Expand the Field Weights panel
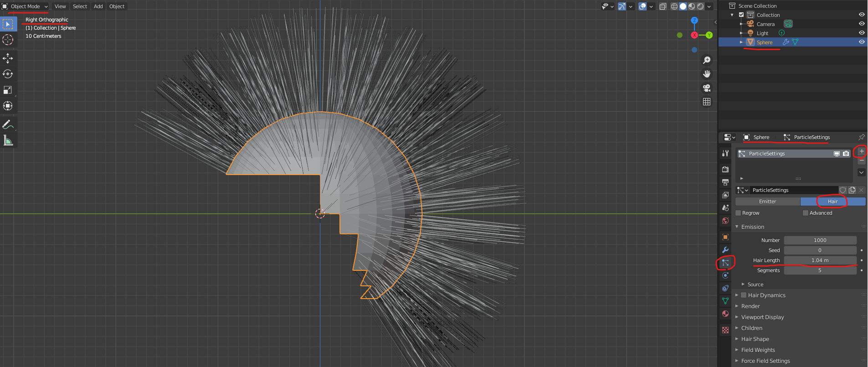The image size is (868, 367). tap(737, 350)
